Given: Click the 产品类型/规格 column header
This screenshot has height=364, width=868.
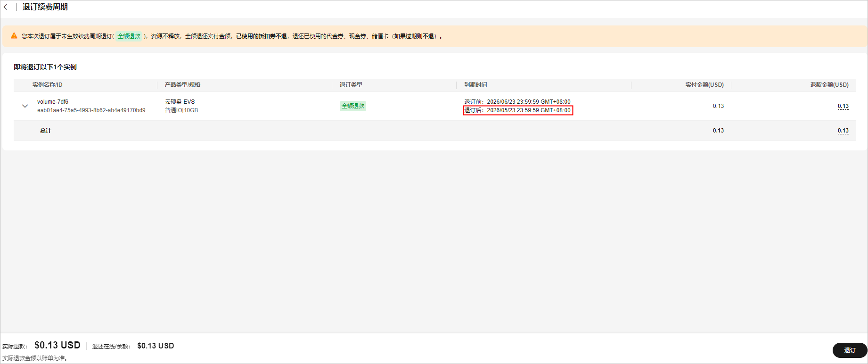Looking at the screenshot, I should point(183,85).
